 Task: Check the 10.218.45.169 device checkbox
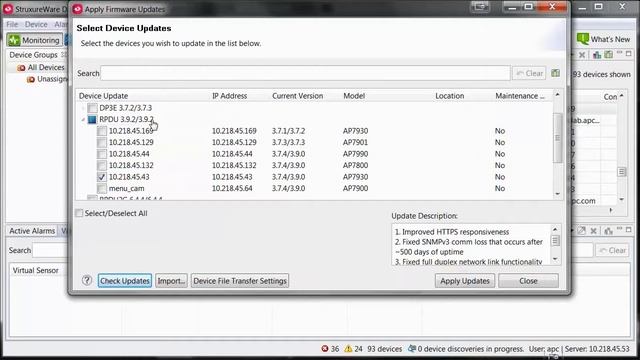click(102, 131)
